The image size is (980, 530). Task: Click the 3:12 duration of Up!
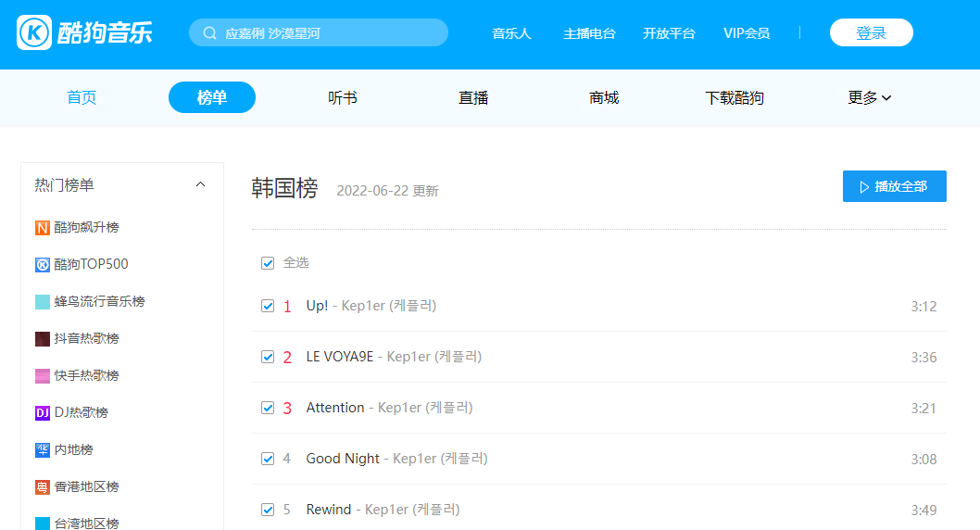923,307
